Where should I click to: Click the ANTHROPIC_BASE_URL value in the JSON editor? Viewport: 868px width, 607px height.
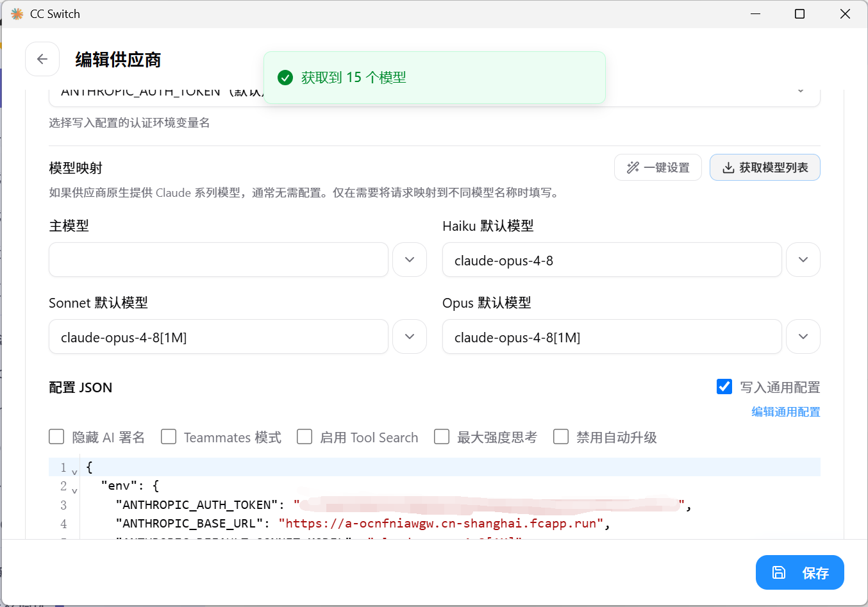(441, 523)
